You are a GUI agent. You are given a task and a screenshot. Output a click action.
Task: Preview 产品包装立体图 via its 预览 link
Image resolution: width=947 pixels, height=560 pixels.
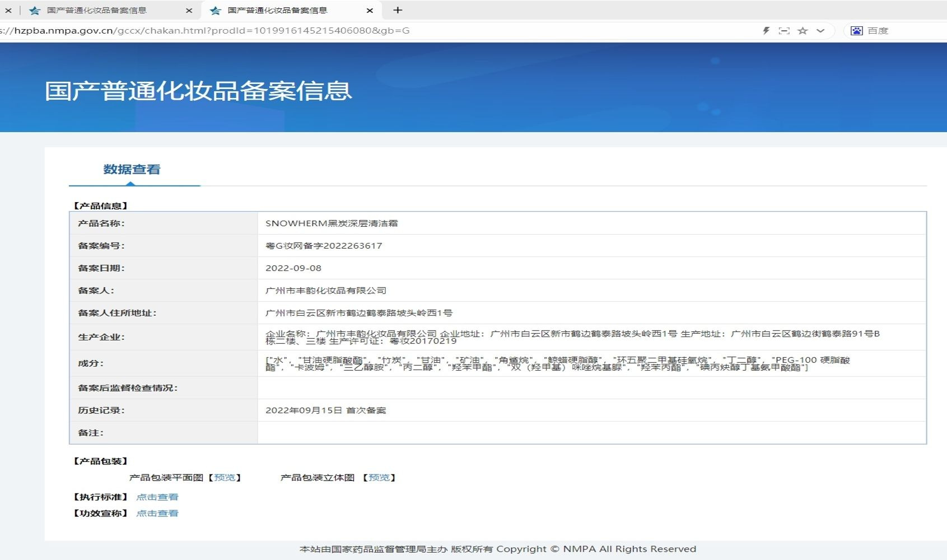(379, 478)
